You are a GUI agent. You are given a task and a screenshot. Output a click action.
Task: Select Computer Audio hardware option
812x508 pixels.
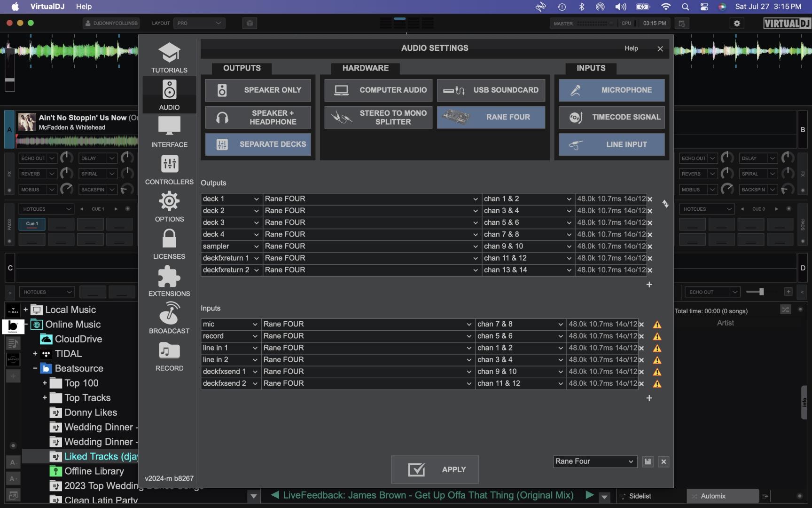378,90
